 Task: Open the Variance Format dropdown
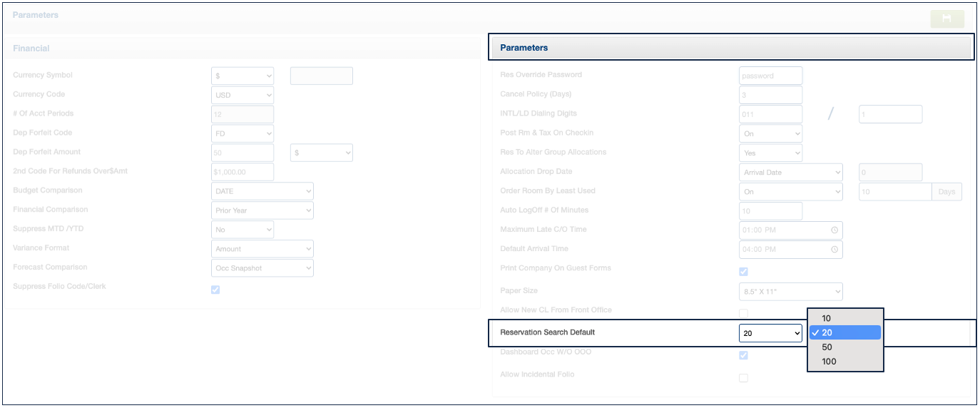(262, 249)
